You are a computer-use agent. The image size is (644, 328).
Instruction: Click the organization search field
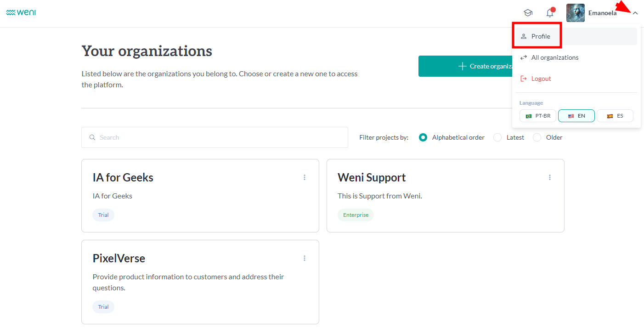(x=215, y=137)
